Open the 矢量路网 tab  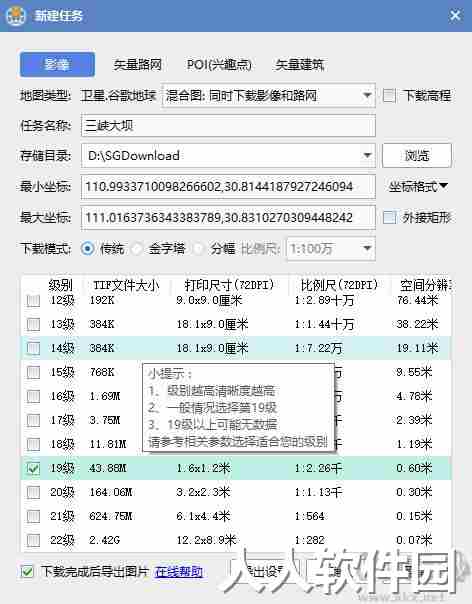pyautogui.click(x=137, y=64)
